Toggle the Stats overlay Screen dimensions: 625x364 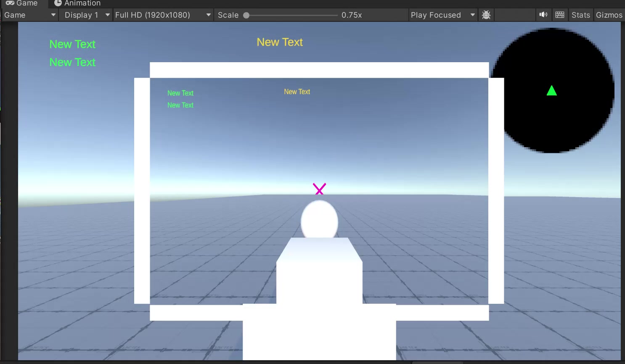580,15
